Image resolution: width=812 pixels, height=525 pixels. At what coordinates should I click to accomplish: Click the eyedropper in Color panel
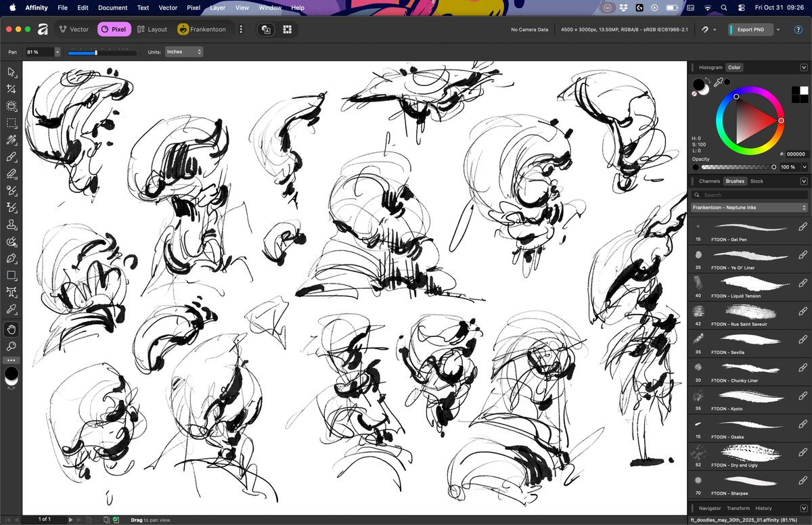pyautogui.click(x=719, y=82)
